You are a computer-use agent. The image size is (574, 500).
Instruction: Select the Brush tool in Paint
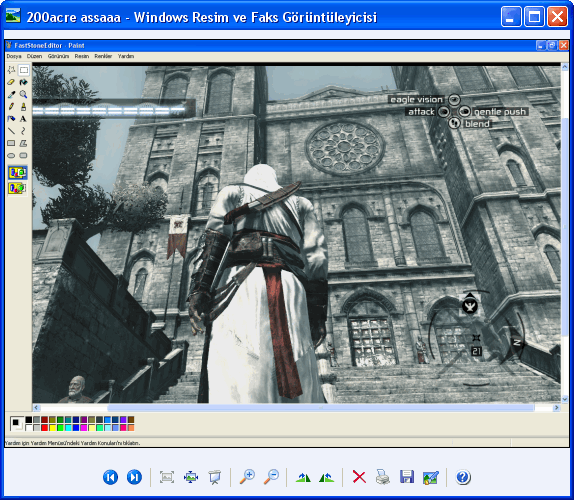[24, 106]
